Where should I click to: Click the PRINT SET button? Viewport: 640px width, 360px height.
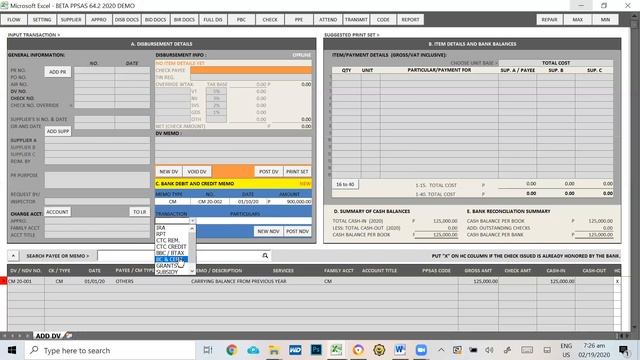297,172
